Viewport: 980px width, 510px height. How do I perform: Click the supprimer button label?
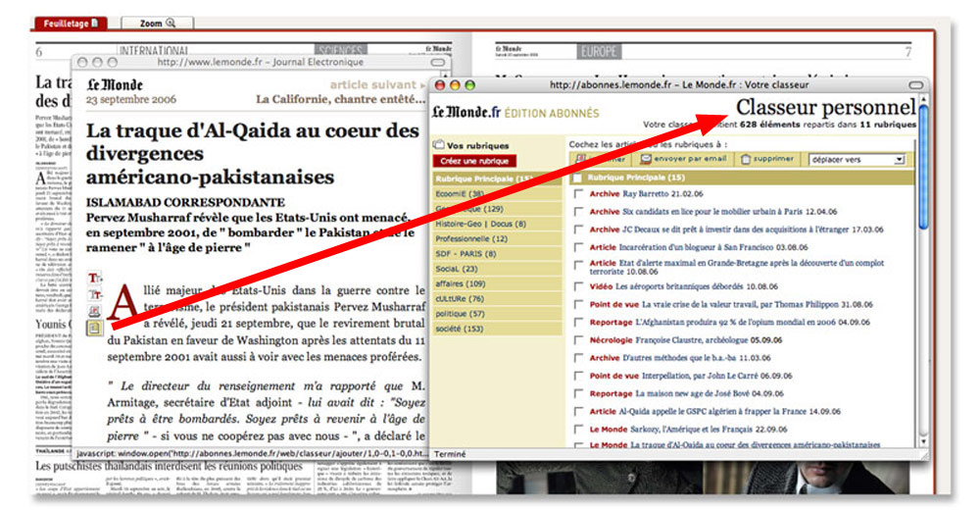point(773,159)
